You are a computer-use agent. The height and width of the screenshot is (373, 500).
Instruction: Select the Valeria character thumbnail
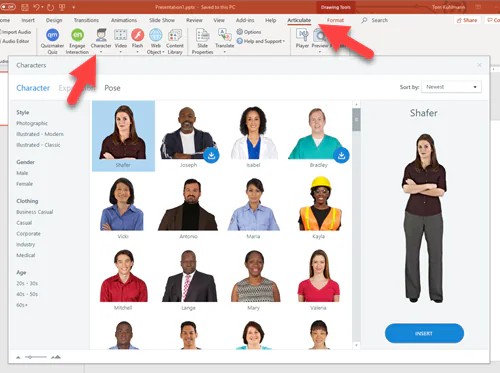(x=318, y=279)
